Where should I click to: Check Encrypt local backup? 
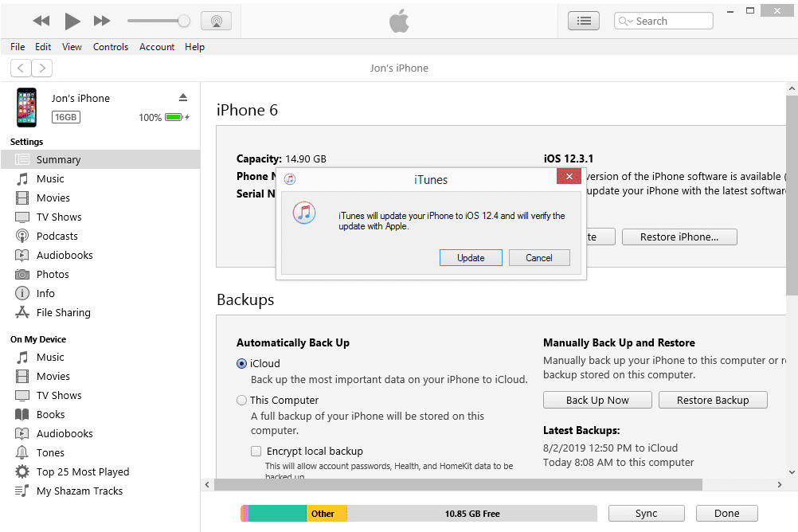pyautogui.click(x=256, y=451)
